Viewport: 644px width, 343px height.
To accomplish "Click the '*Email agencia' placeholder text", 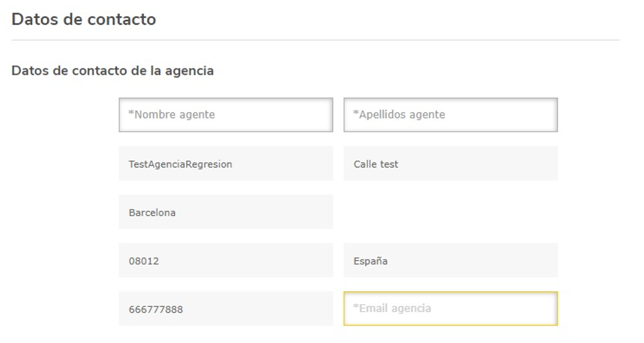I will (392, 308).
